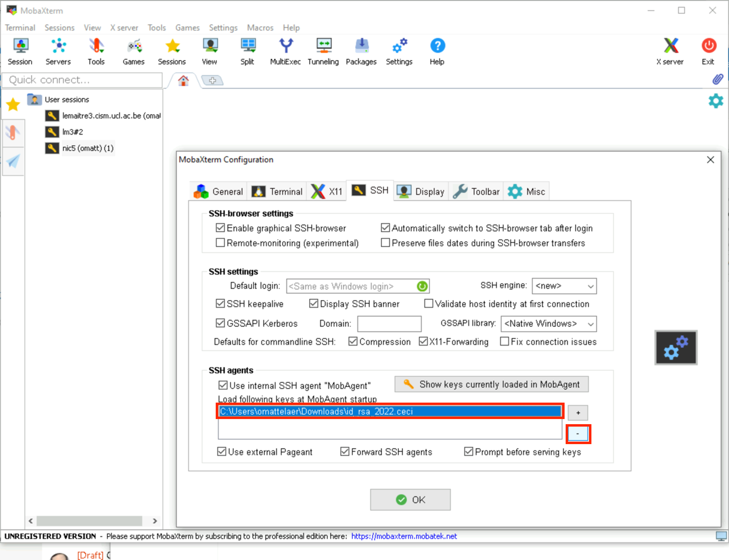The image size is (729, 560).
Task: Toggle Forward SSH agents checkbox
Action: point(345,452)
